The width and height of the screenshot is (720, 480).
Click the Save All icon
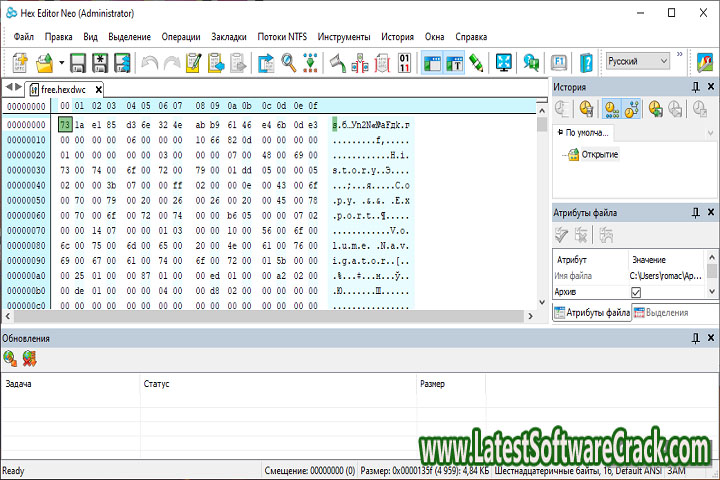coord(122,63)
